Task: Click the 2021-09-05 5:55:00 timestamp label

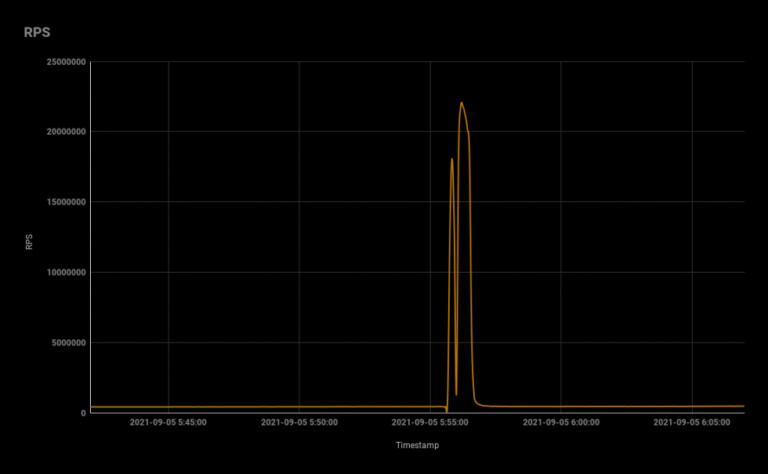Action: [430, 423]
